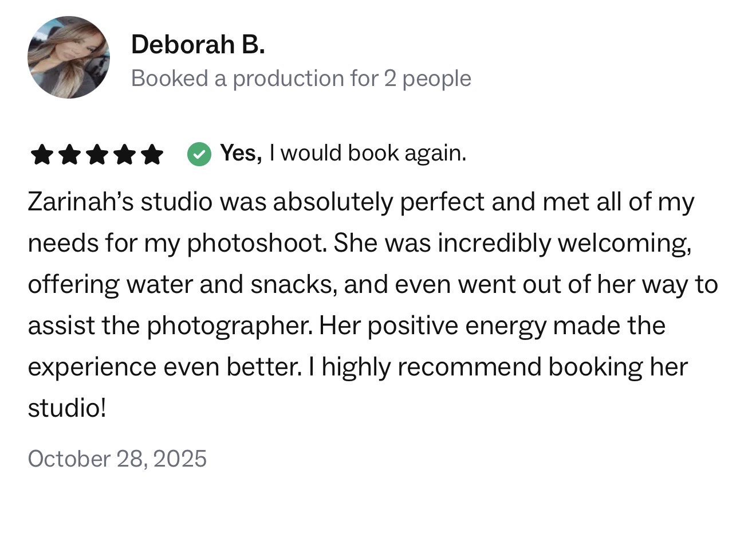Viewport: 756px width, 548px height.
Task: Click the October 28, 2025 review date
Action: click(117, 459)
